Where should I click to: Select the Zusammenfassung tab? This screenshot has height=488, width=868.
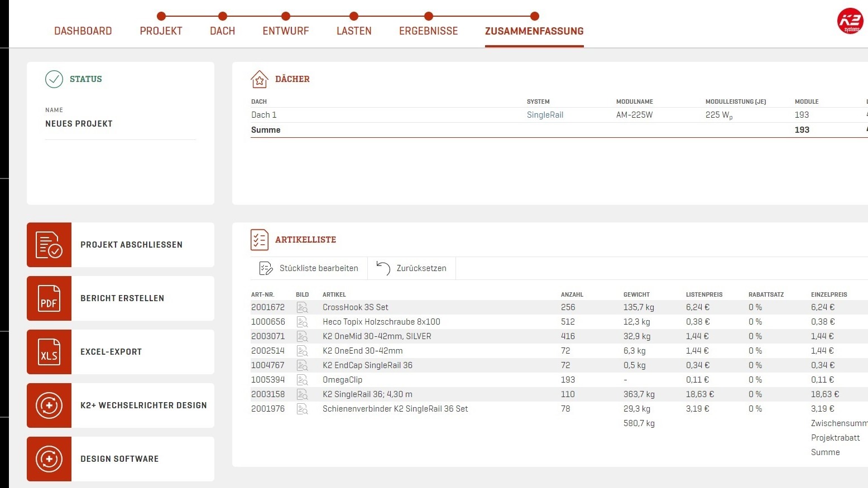[x=534, y=31]
